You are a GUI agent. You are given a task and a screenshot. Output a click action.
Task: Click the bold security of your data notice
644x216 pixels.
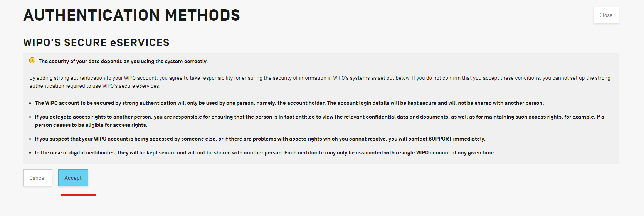[123, 61]
